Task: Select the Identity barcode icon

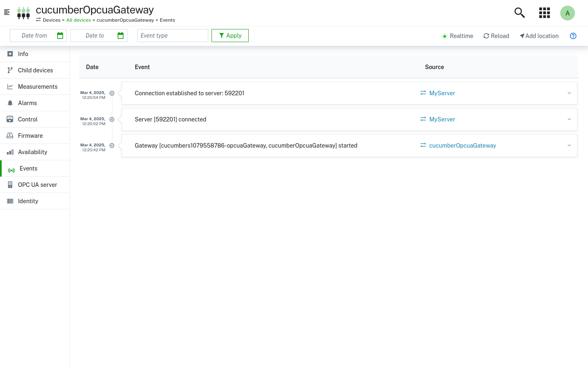Action: point(10,201)
